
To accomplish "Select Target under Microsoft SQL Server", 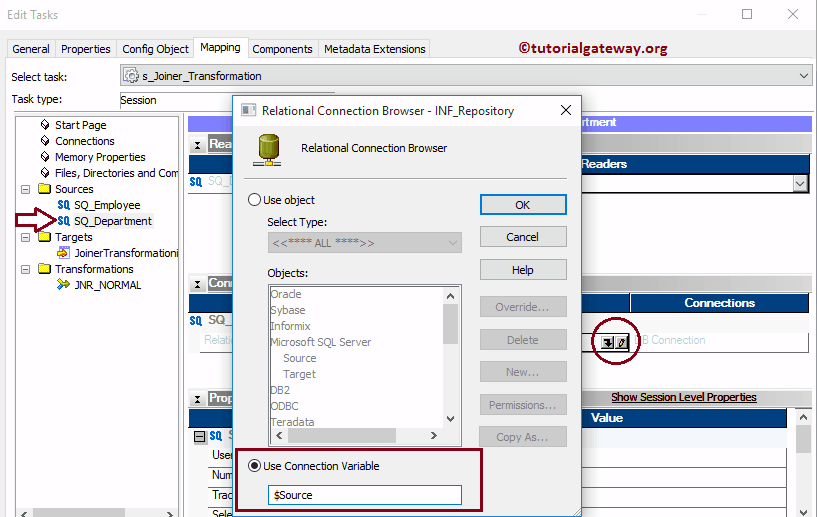I will click(x=300, y=374).
